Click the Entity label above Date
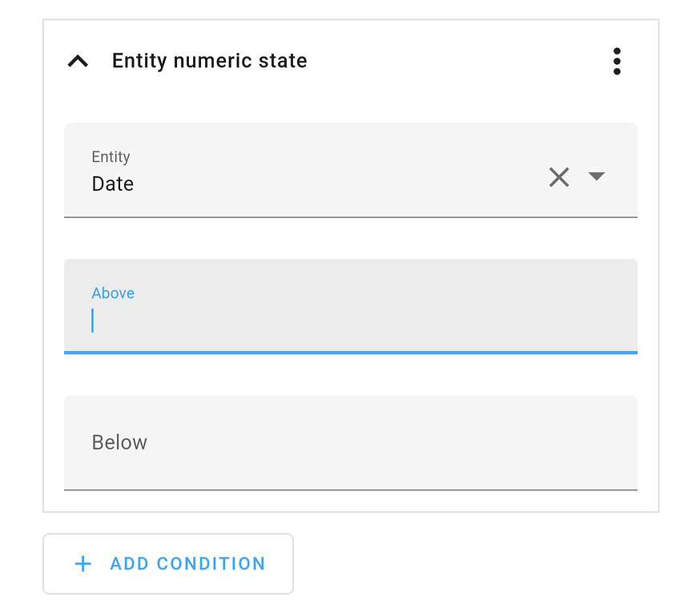This screenshot has height=601, width=700. point(111,157)
